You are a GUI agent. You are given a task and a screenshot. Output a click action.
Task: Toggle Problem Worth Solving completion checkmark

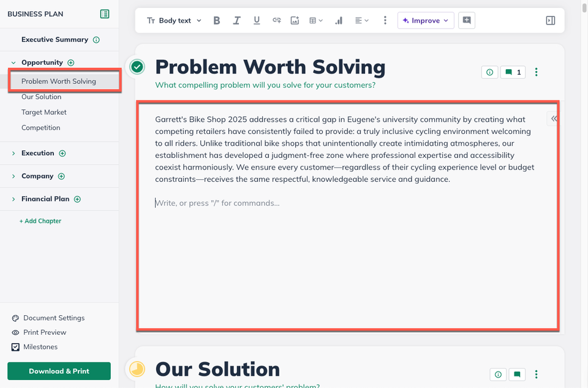tap(137, 67)
